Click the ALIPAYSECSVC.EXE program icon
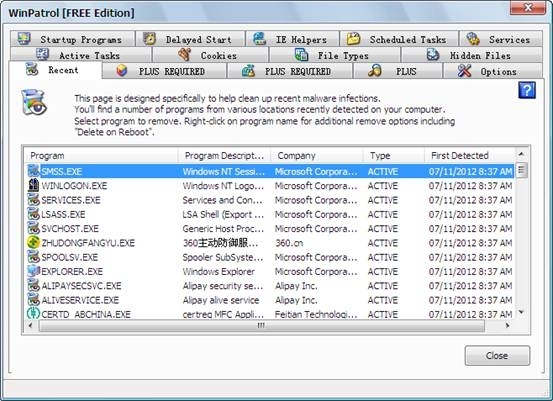 tap(34, 285)
